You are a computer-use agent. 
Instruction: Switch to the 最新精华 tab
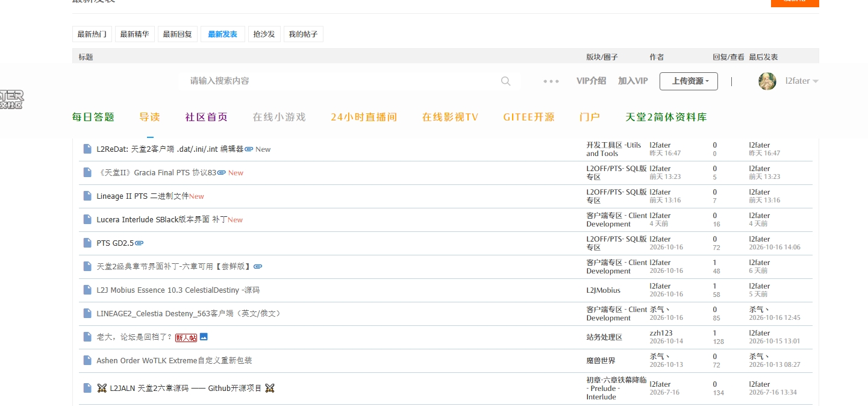tap(134, 34)
